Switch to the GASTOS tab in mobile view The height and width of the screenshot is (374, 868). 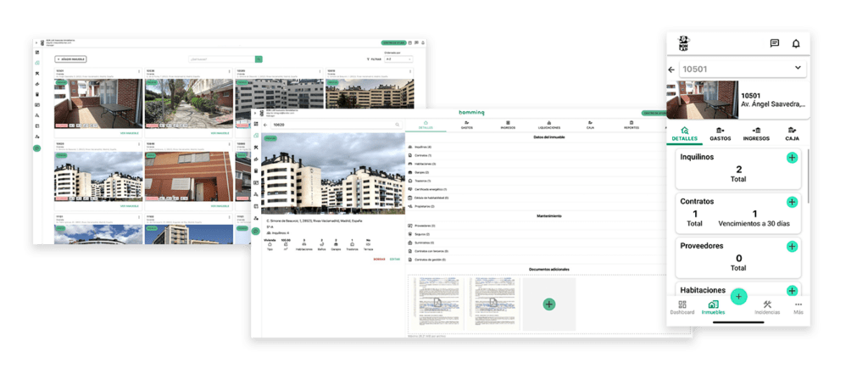click(x=721, y=133)
